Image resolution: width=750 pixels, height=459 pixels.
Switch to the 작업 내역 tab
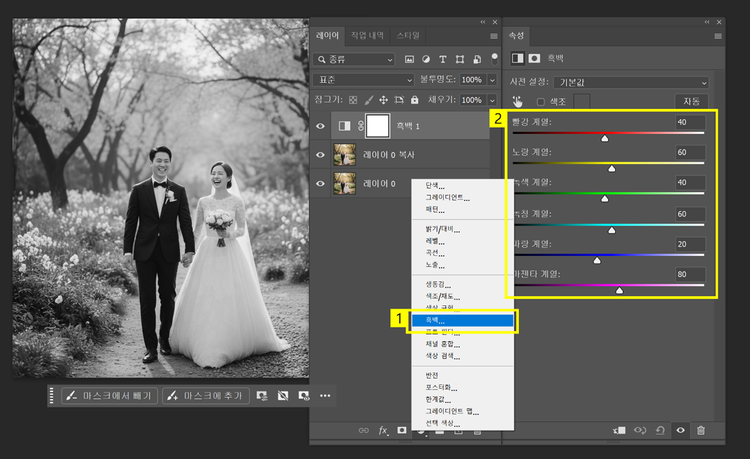[x=368, y=36]
